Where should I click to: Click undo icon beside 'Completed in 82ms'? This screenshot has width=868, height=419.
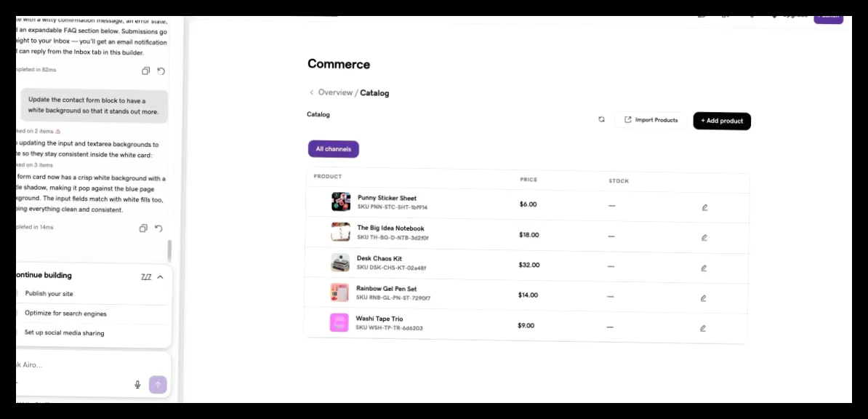coord(161,71)
